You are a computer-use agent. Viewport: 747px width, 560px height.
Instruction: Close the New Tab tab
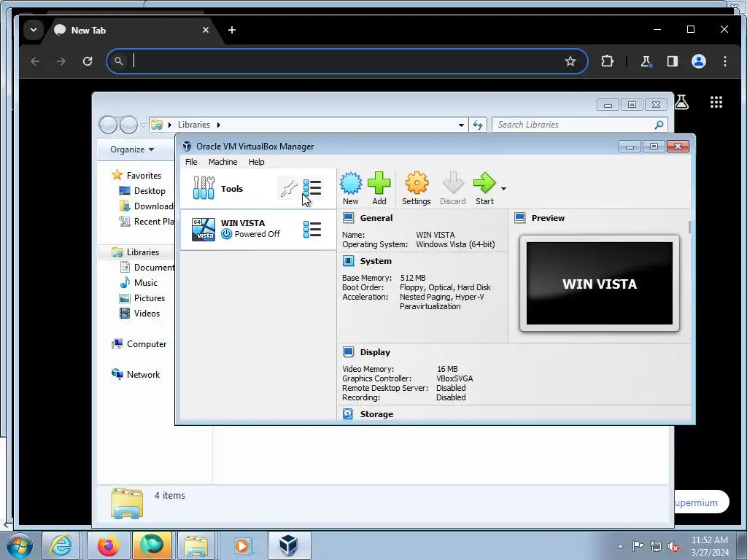(206, 30)
